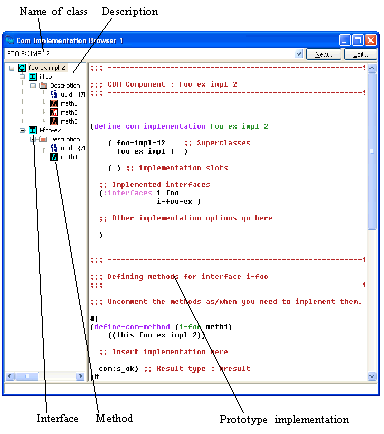Image resolution: width=384 pixels, height=434 pixels.
Task: Click the second red method icon meth2
Action: coord(54,112)
